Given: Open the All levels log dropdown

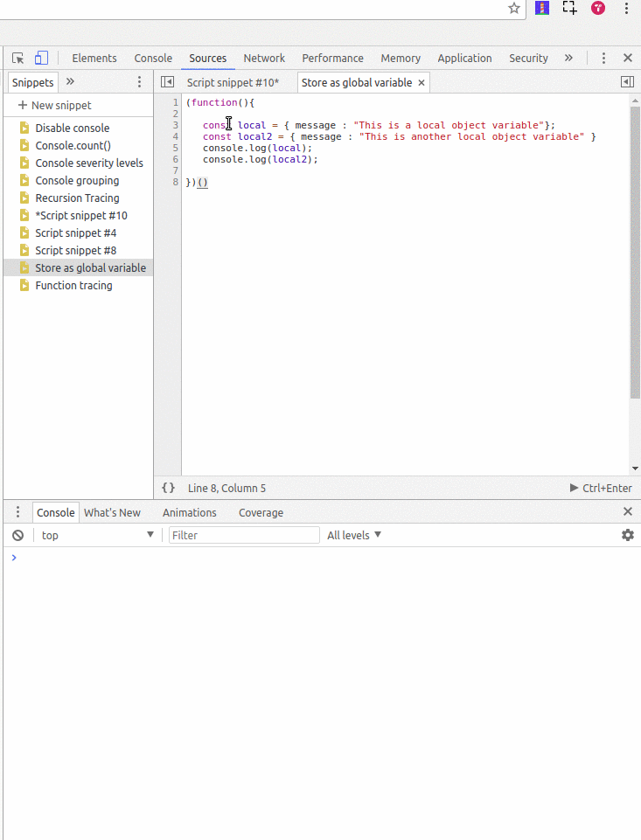Looking at the screenshot, I should [x=354, y=535].
